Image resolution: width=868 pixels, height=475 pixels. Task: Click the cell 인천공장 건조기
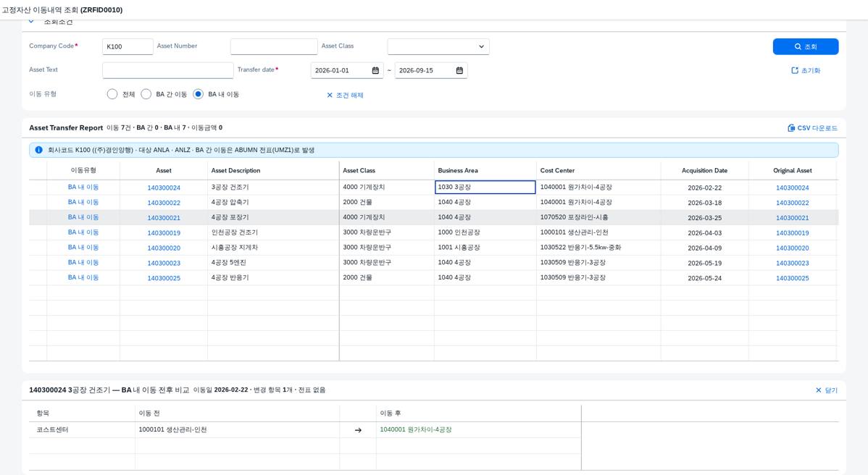point(273,232)
